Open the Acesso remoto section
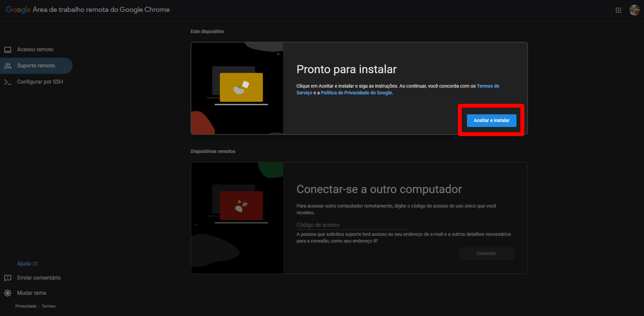The height and width of the screenshot is (316, 644). click(x=36, y=49)
